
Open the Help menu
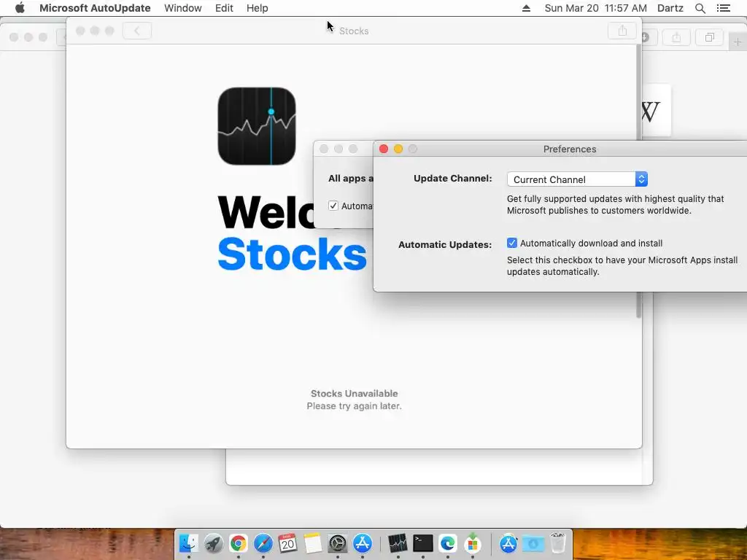pos(258,8)
